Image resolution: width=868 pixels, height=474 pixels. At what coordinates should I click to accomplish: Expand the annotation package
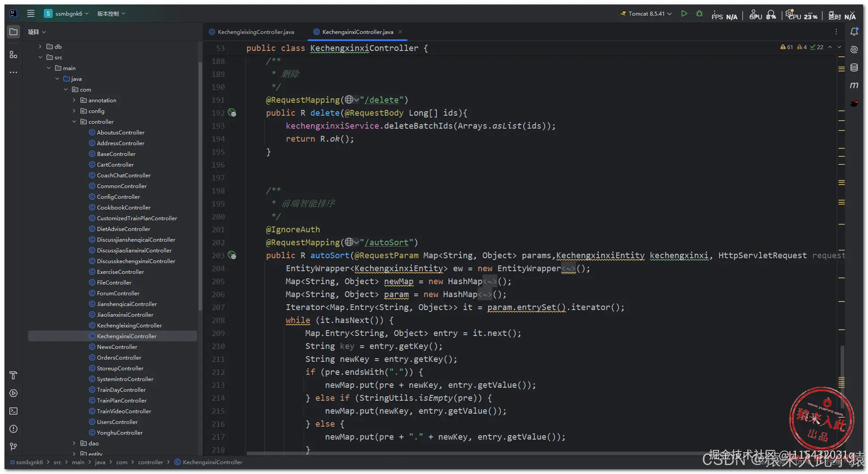point(74,100)
